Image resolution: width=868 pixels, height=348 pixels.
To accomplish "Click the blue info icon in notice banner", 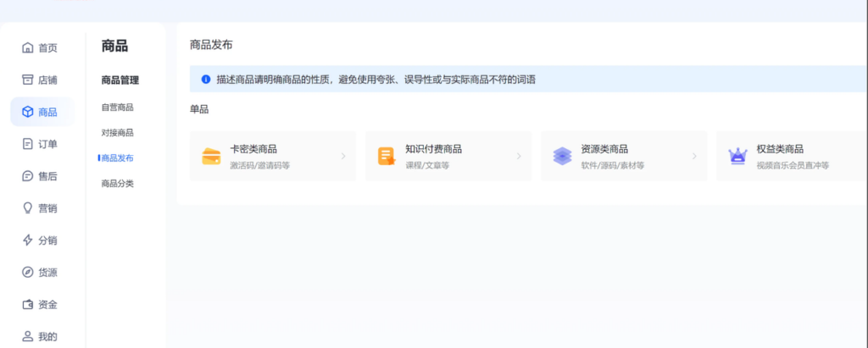I will click(206, 80).
